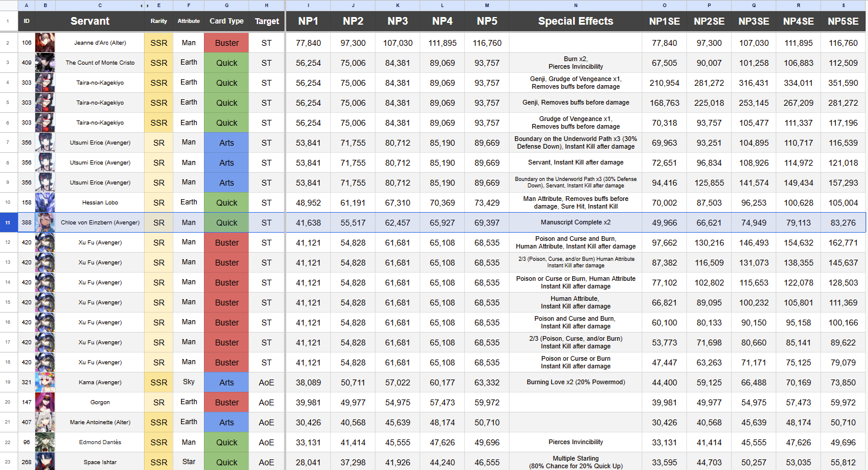Click Gorgon's portrait thumbnail
Image resolution: width=868 pixels, height=470 pixels.
(45, 402)
